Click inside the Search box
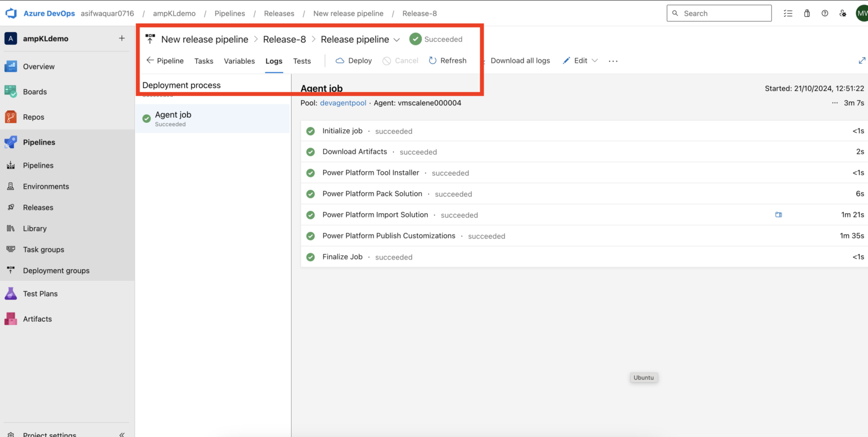 [x=719, y=14]
